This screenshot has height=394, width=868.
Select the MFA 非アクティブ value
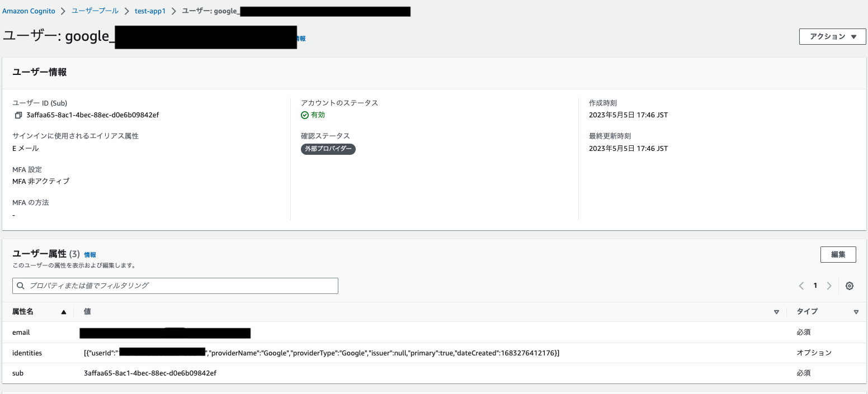point(41,182)
